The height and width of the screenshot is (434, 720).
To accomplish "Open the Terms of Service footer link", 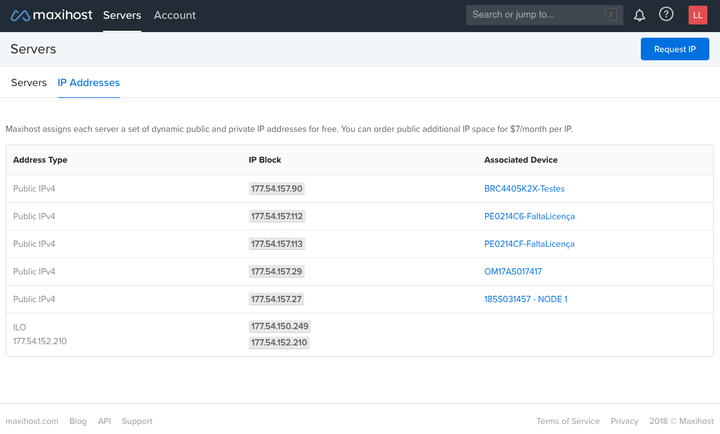I will coord(568,422).
